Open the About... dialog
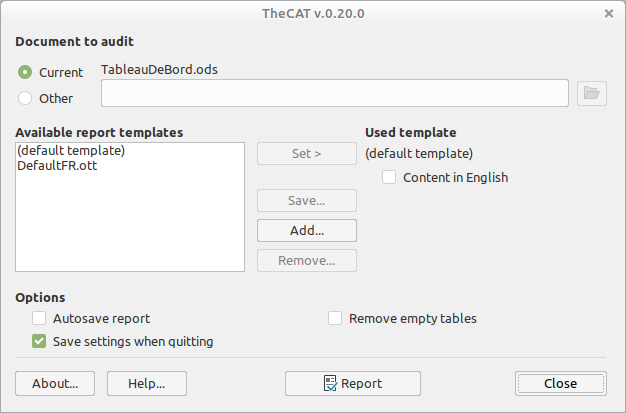 pos(55,383)
